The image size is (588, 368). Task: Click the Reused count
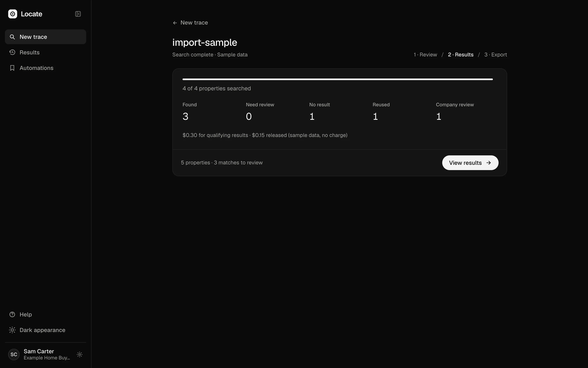coord(375,116)
